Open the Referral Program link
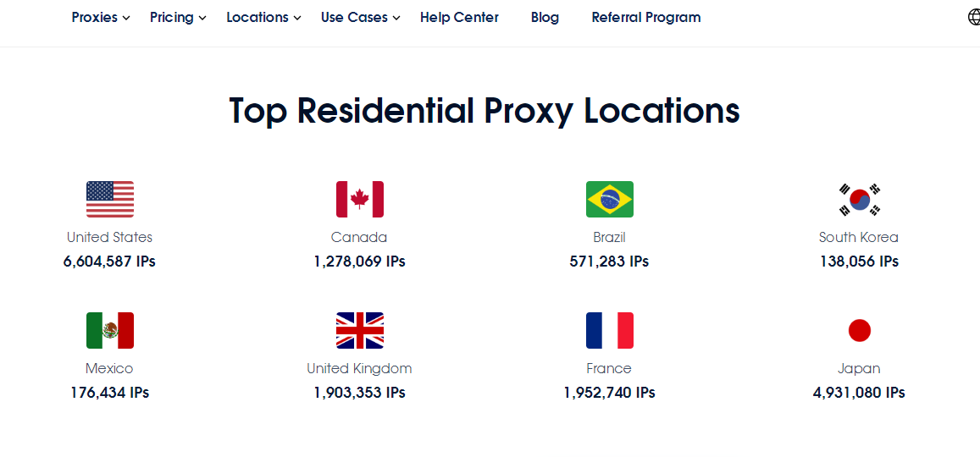This screenshot has width=980, height=457. click(646, 18)
